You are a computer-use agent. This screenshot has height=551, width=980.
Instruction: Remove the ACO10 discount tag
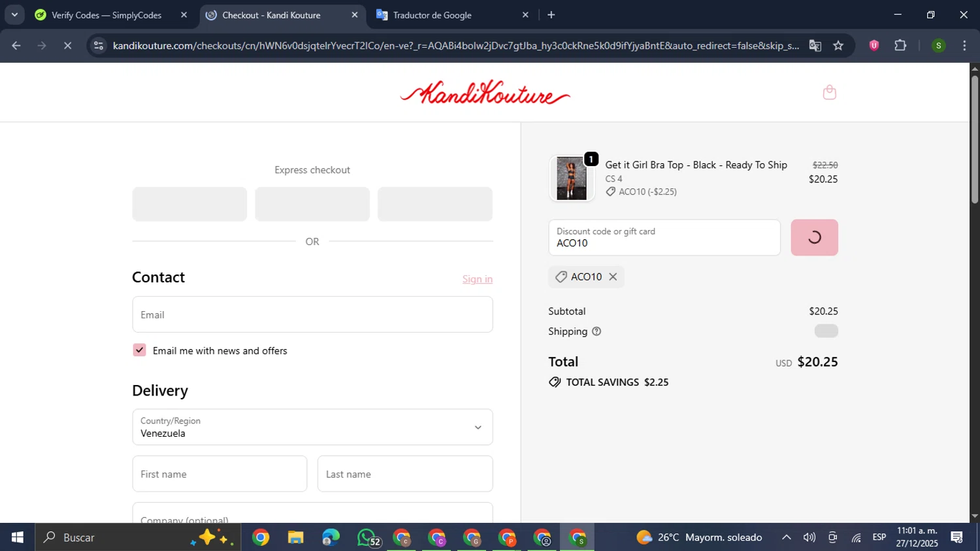click(613, 276)
